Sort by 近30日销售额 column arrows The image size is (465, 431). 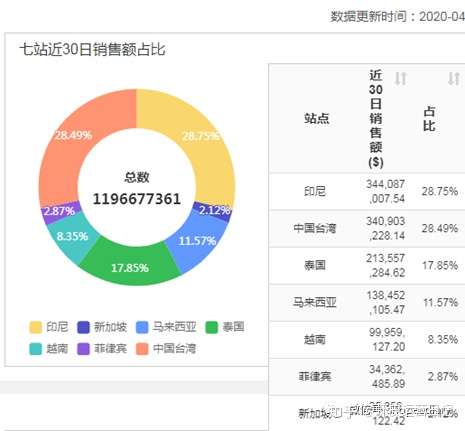point(401,79)
